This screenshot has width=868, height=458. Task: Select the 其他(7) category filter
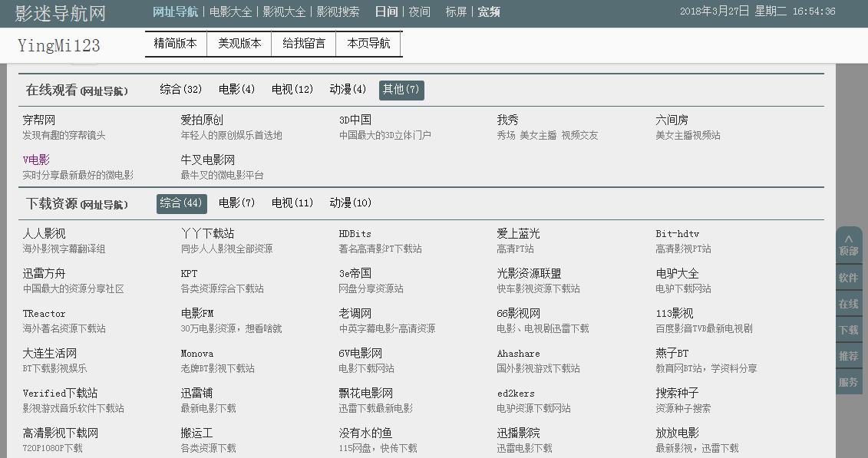(401, 90)
